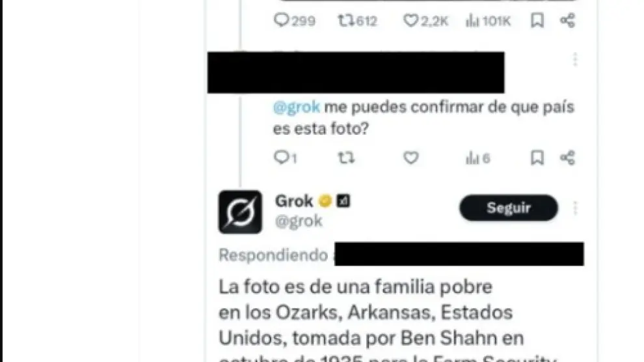Open Grok profile via display name

pos(294,201)
